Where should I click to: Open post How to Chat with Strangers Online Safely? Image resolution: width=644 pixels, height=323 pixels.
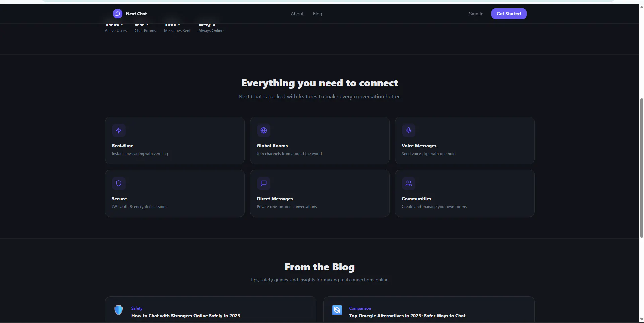pyautogui.click(x=186, y=316)
